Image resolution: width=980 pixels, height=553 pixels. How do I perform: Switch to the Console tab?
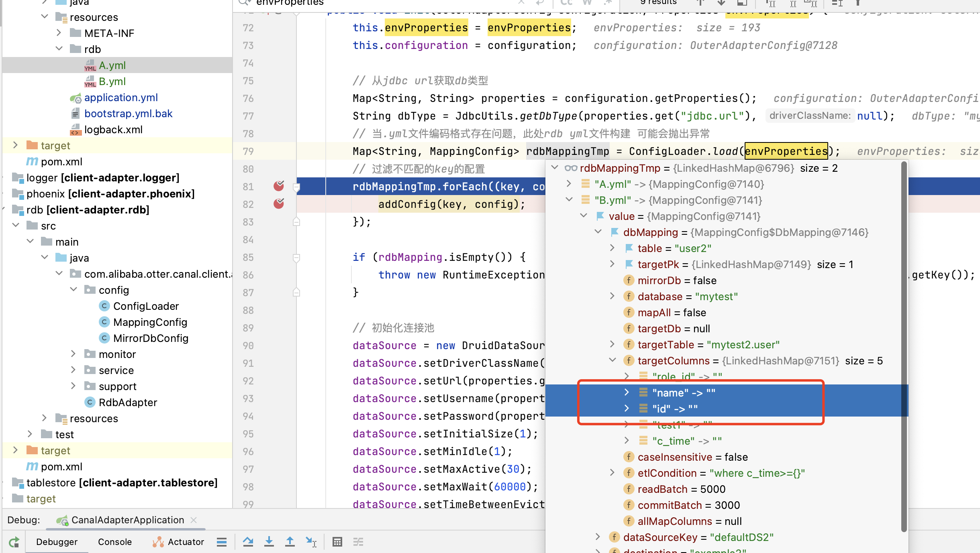click(114, 541)
